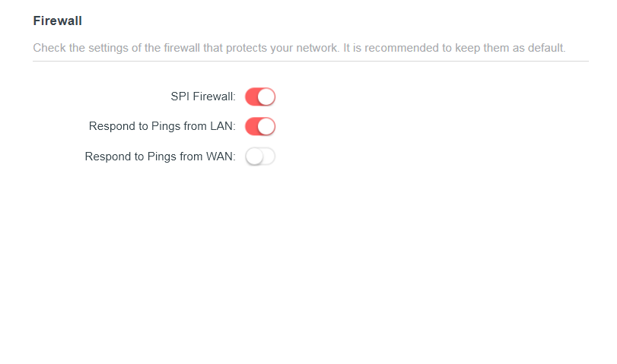Enable Respond to Pings from WAN
The width and height of the screenshot is (617, 364).
point(260,157)
